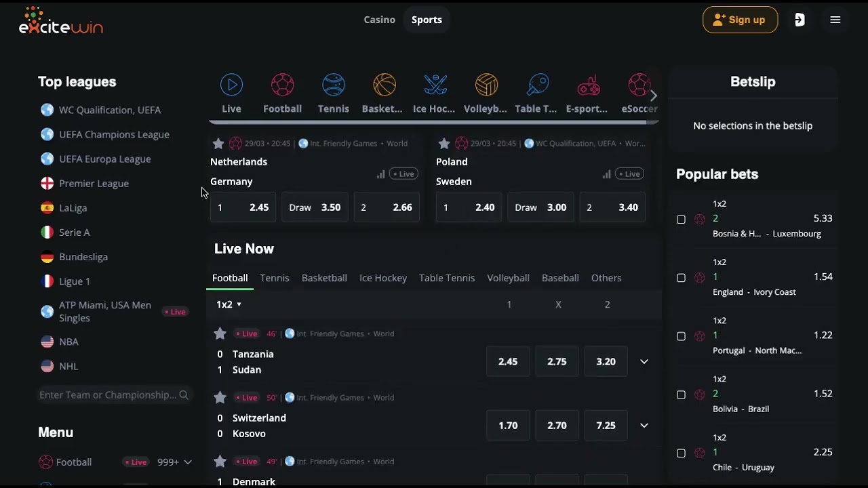Bet on Sweden at odds 3.40

click(x=612, y=207)
